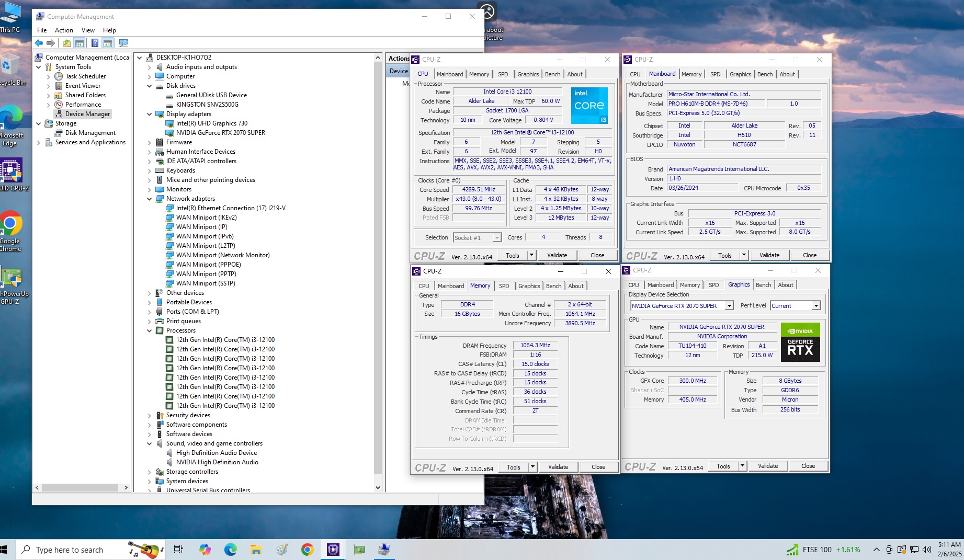Click the Forward arrow in Computer Management toolbar
This screenshot has height=560, width=964.
[51, 43]
